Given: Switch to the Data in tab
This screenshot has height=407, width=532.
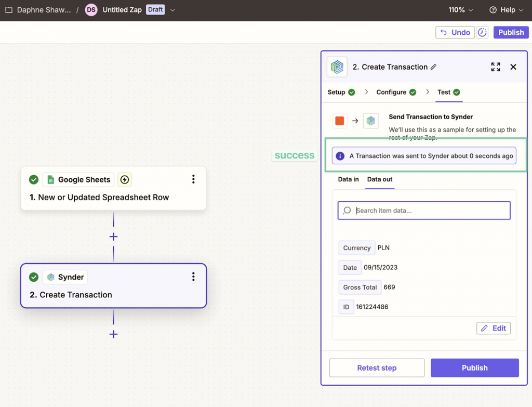Looking at the screenshot, I should pos(348,179).
